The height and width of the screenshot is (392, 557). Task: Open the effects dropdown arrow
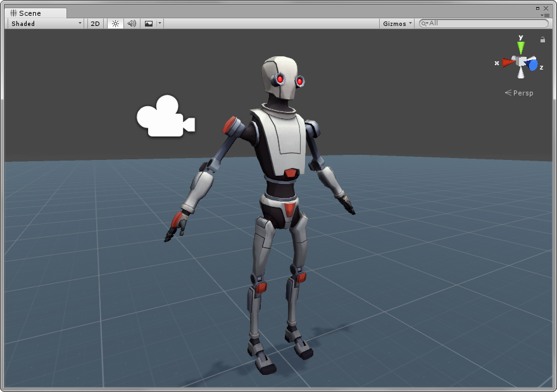[160, 23]
